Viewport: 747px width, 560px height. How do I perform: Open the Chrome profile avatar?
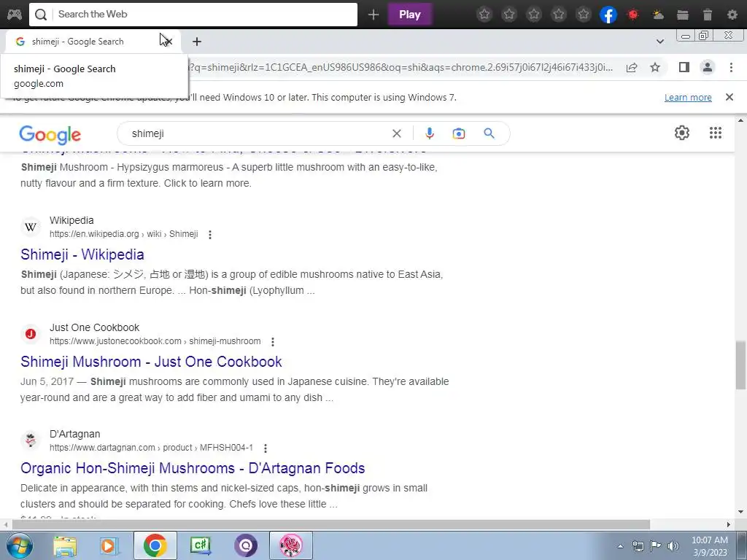tap(708, 67)
